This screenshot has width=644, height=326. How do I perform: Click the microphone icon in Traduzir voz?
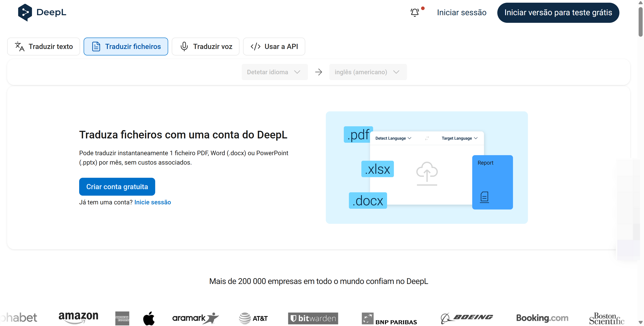[184, 47]
